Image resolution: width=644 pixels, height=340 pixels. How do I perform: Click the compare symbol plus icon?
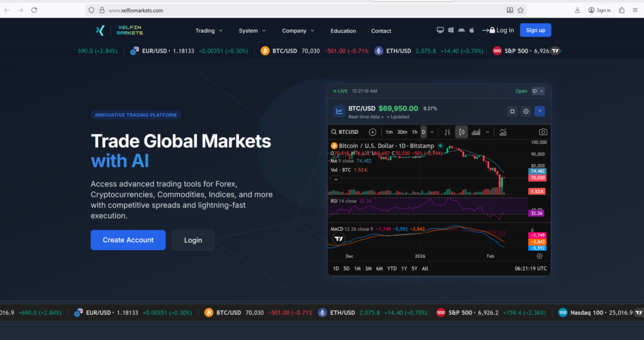372,132
